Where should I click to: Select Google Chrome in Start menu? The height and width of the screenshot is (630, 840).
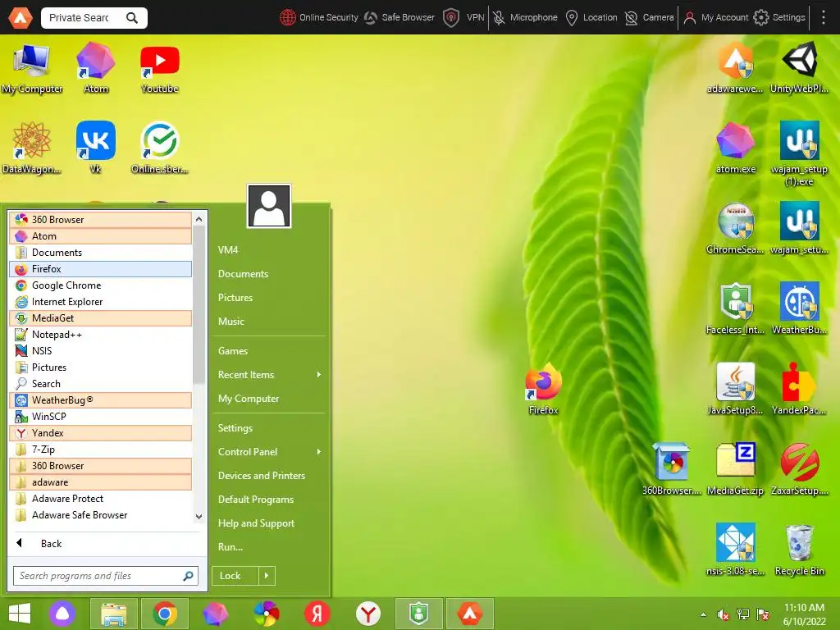(101, 285)
